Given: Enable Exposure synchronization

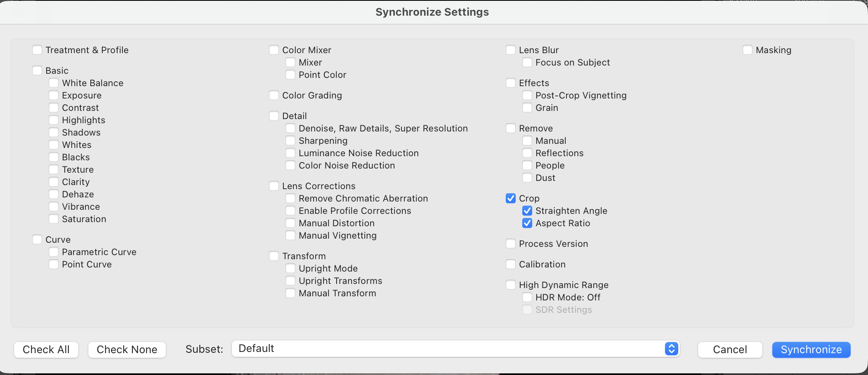Looking at the screenshot, I should (x=54, y=95).
